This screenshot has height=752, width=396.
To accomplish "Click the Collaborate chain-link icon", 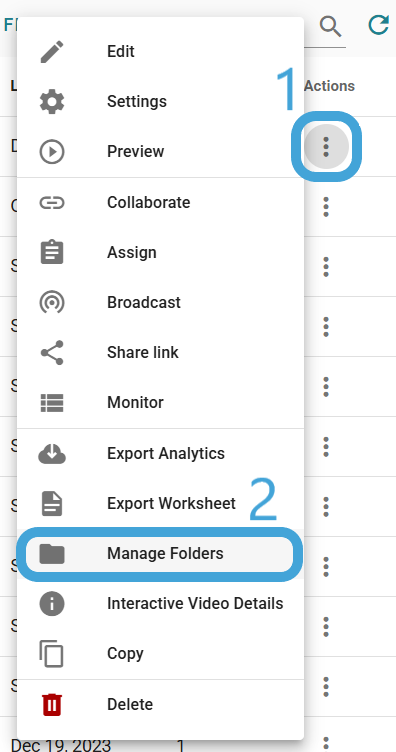I will click(52, 203).
